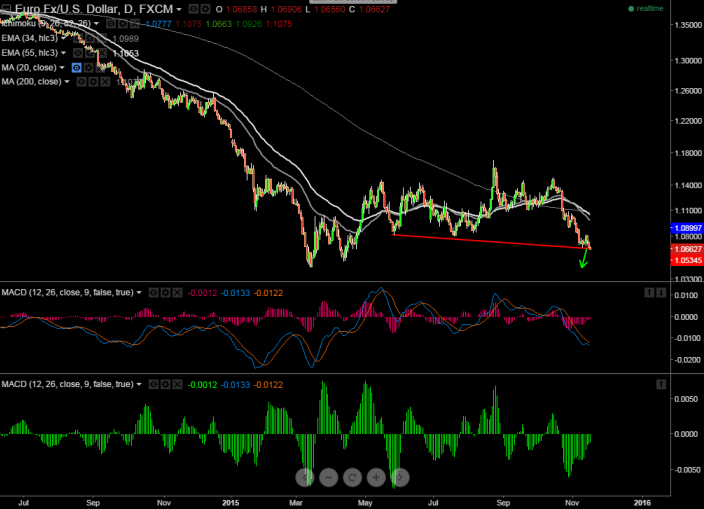Image resolution: width=704 pixels, height=509 pixels.
Task: Click the MA (200, close) label
Action: point(31,82)
